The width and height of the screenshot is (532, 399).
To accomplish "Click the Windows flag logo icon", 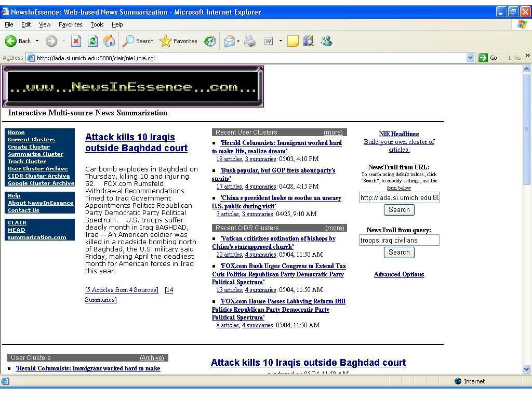I will [522, 24].
